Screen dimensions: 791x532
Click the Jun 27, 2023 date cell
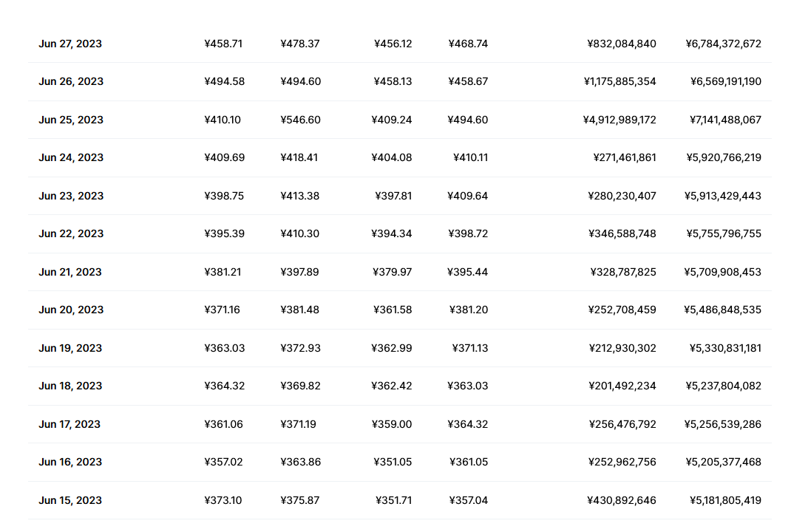point(70,44)
